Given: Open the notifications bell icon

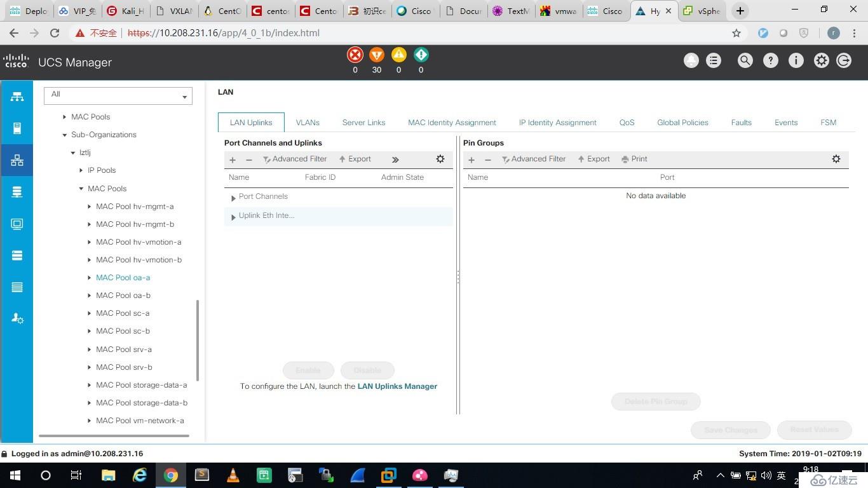Looking at the screenshot, I should pos(691,60).
